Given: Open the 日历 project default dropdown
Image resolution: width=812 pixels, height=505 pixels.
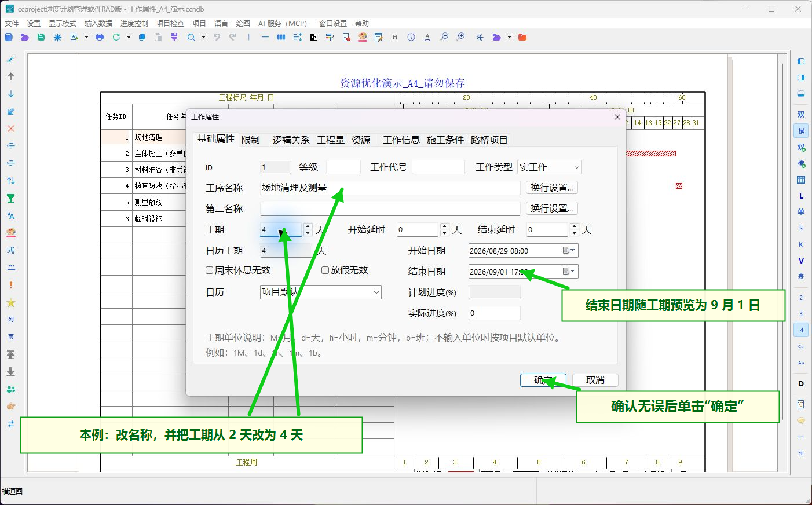Looking at the screenshot, I should 321,292.
